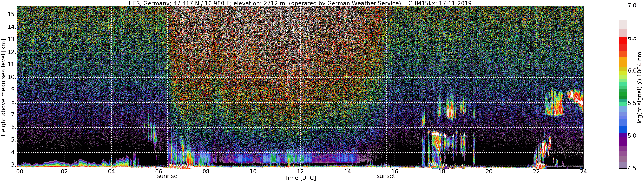The height and width of the screenshot is (182, 644).
Task: Click the 'Height above mean sea level [km]' label
Action: pyautogui.click(x=3, y=87)
